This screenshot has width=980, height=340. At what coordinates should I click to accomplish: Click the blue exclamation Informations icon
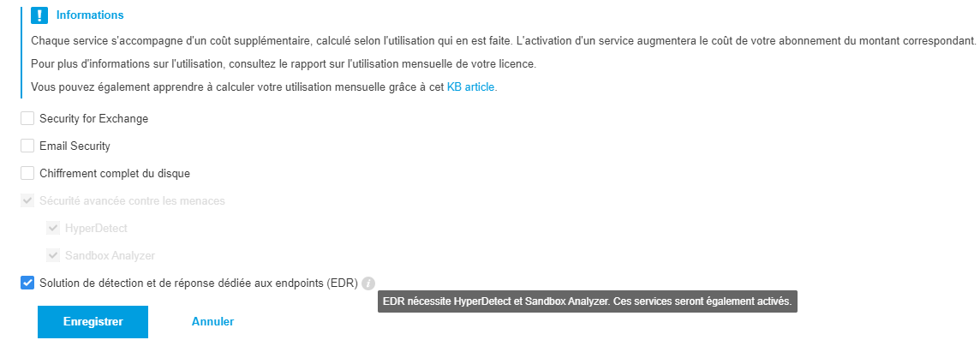(x=39, y=15)
